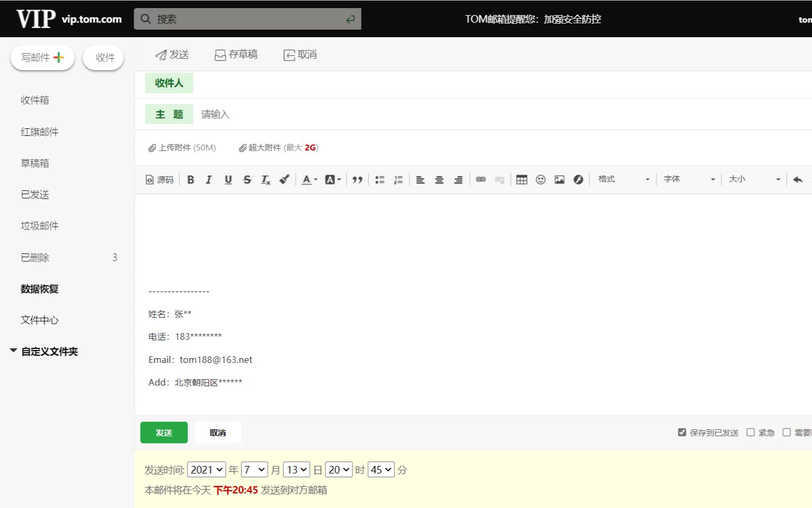Insert Flash with the round icon
This screenshot has width=812, height=508.
coord(578,180)
